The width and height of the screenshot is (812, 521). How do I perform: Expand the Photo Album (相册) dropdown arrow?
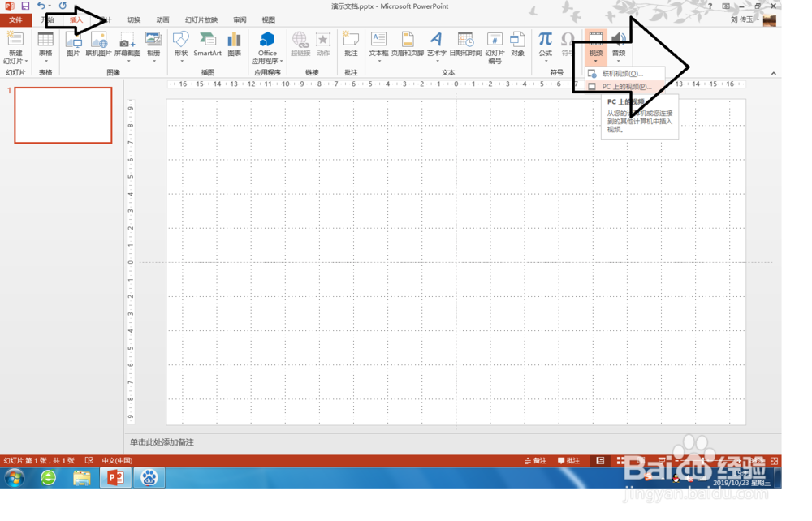(x=153, y=61)
